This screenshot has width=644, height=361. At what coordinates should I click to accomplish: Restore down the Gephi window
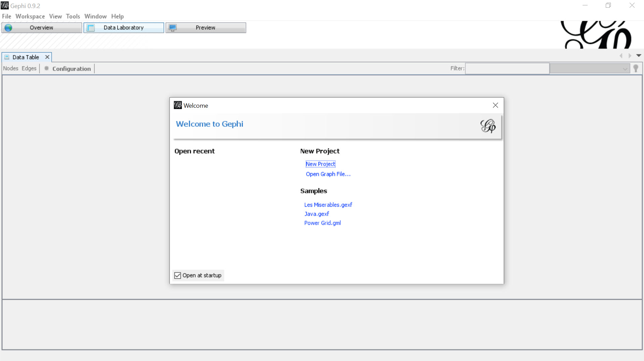608,5
